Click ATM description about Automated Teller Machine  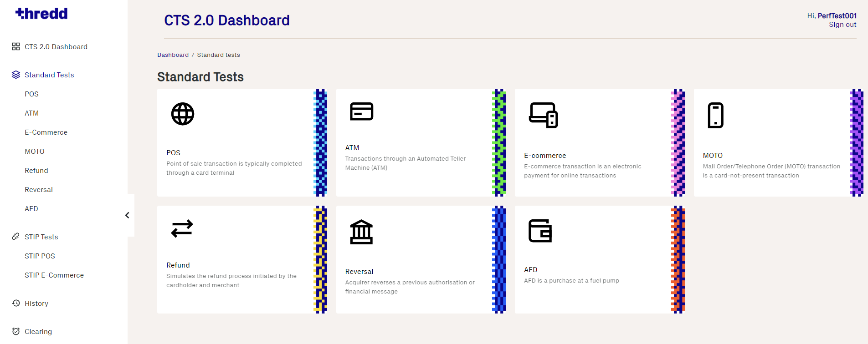(406, 163)
